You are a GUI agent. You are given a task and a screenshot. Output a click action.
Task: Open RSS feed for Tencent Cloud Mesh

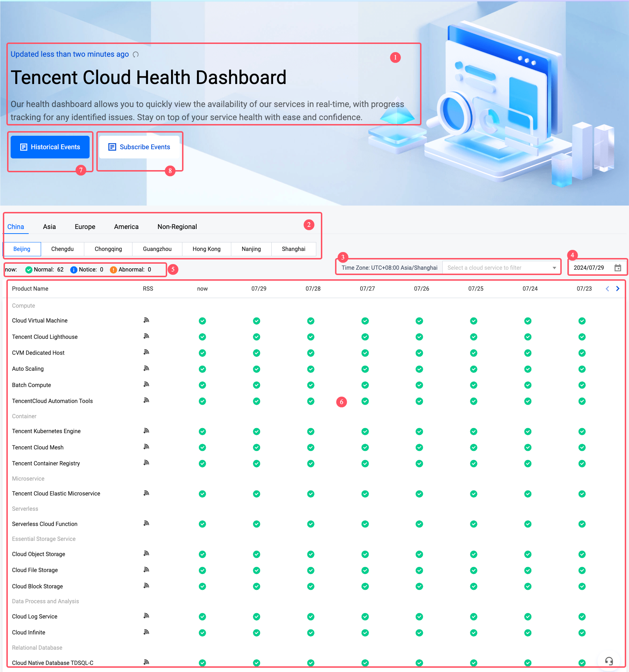pos(146,447)
